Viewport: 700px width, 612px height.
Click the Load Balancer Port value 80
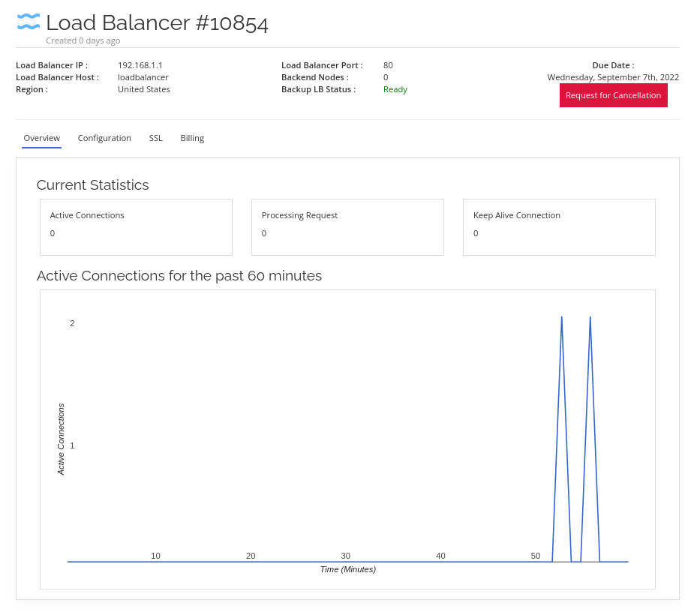(388, 64)
